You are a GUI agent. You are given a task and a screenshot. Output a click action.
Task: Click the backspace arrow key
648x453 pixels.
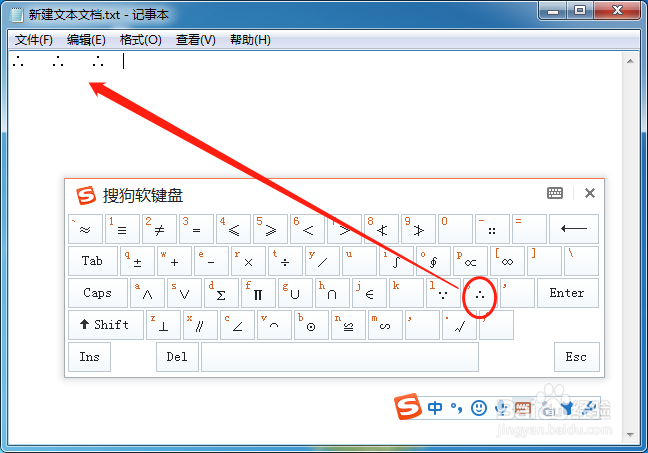pyautogui.click(x=574, y=229)
